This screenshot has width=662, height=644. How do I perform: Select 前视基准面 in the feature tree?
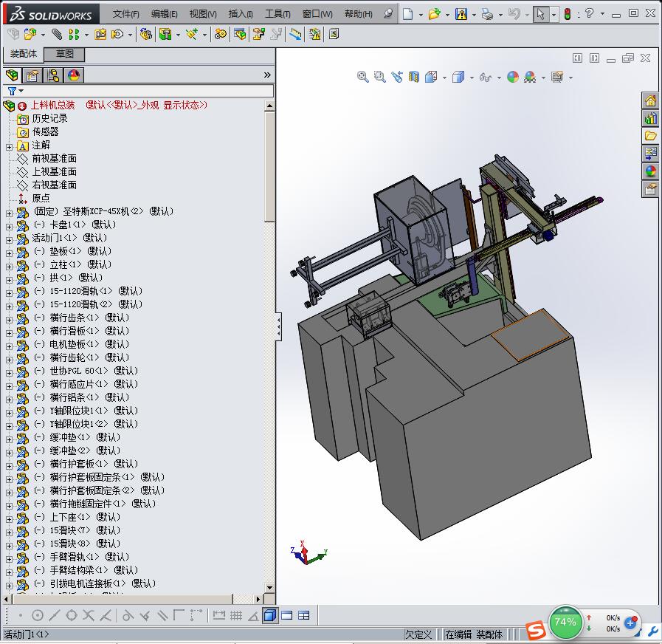tap(54, 159)
